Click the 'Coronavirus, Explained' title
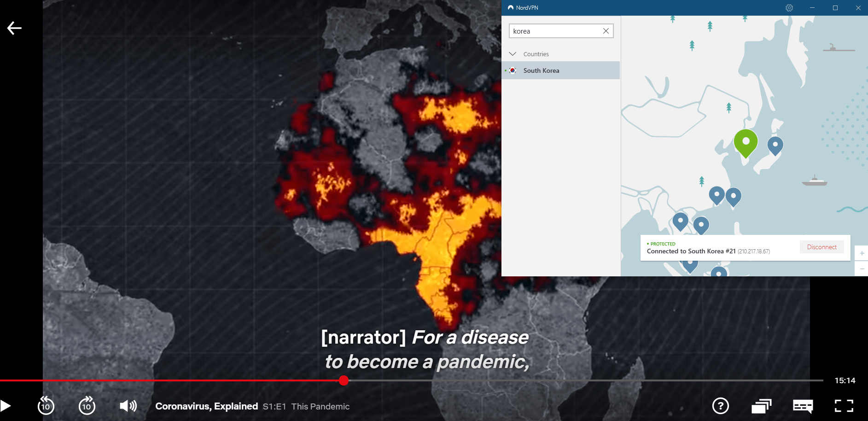868x421 pixels. tap(206, 406)
